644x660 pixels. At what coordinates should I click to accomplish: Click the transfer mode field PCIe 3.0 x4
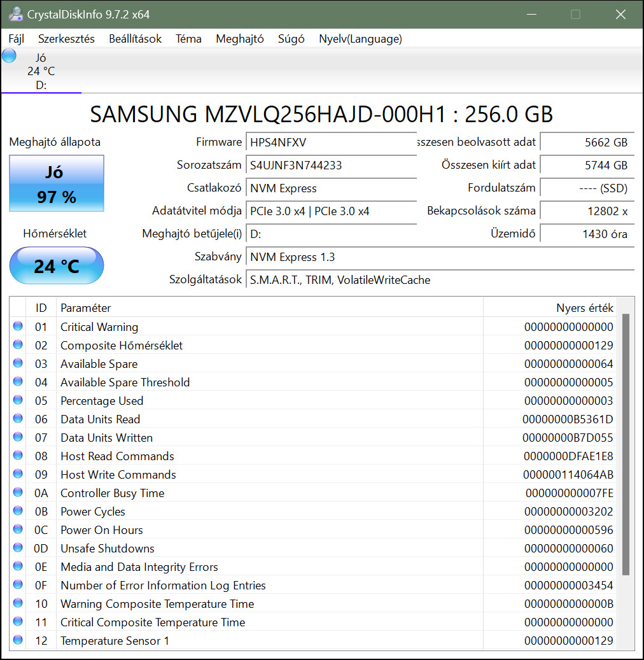[x=332, y=211]
